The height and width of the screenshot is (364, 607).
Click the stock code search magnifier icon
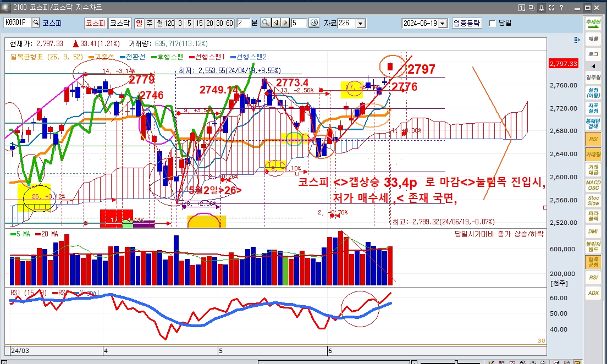click(36, 23)
